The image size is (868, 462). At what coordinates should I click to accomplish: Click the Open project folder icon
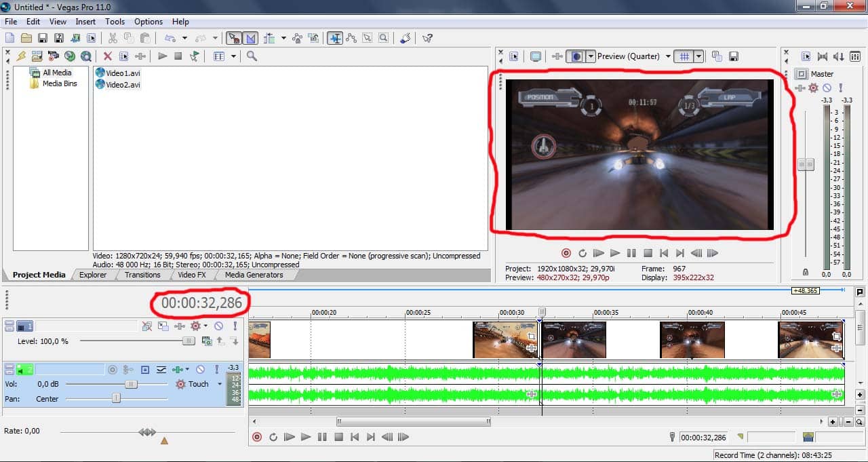point(26,39)
